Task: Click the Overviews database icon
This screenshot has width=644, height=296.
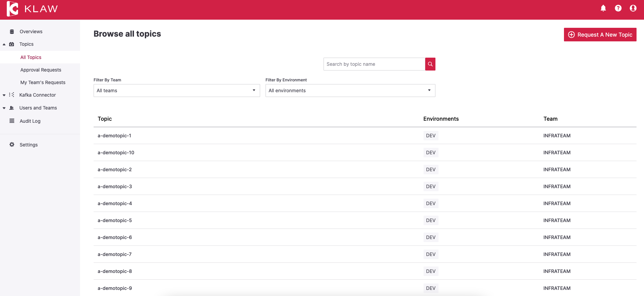Action: click(12, 32)
